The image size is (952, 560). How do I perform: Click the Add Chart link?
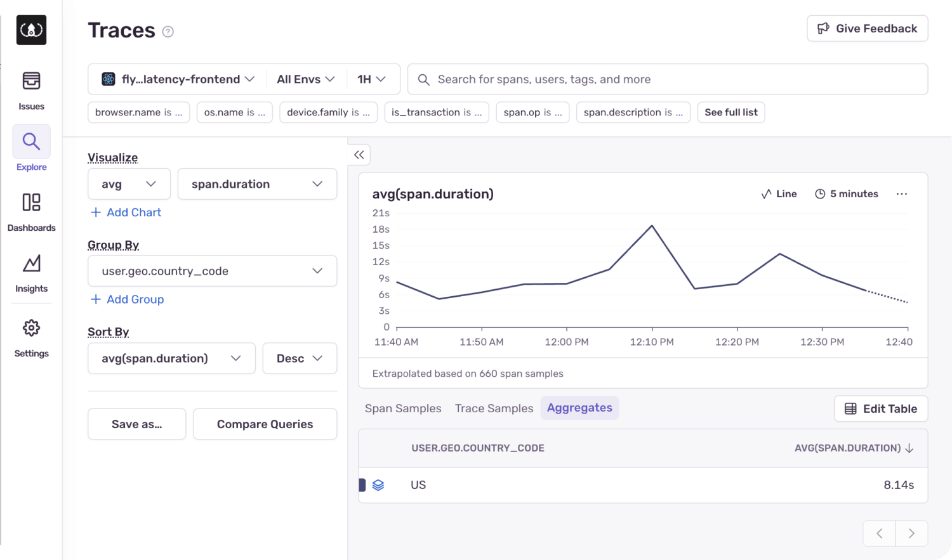click(126, 212)
